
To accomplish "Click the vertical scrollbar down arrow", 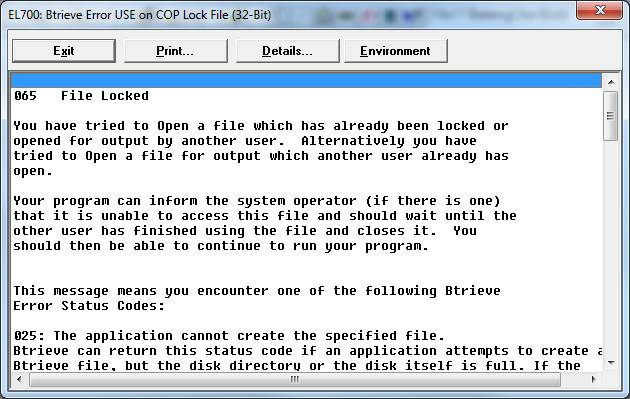I will 611,363.
